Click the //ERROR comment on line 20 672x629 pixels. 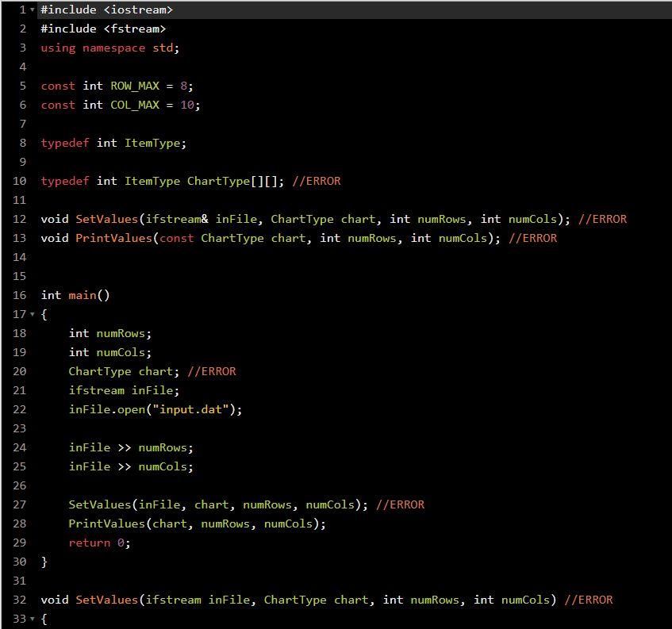point(212,371)
